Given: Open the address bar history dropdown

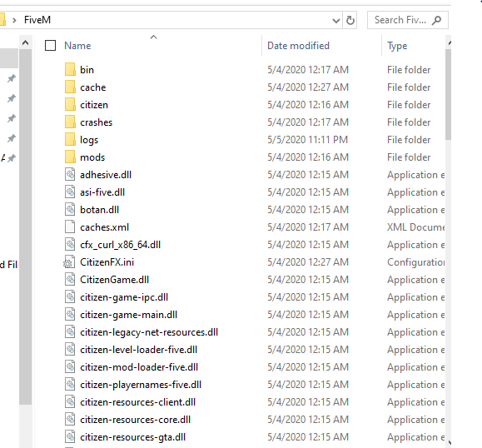Looking at the screenshot, I should click(336, 21).
